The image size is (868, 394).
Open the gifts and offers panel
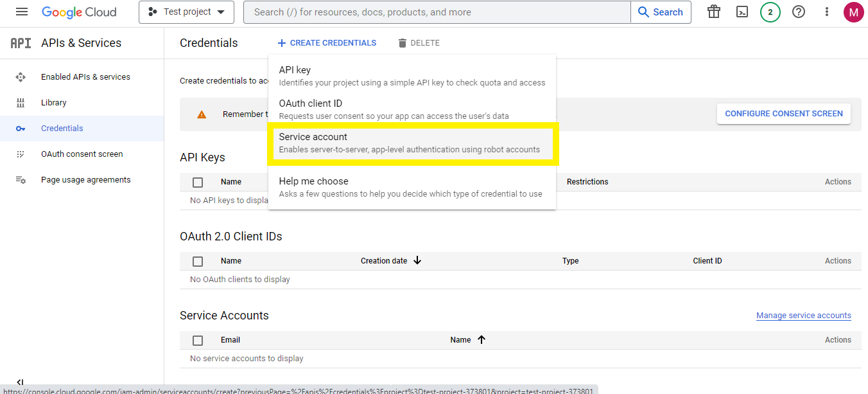(x=713, y=12)
